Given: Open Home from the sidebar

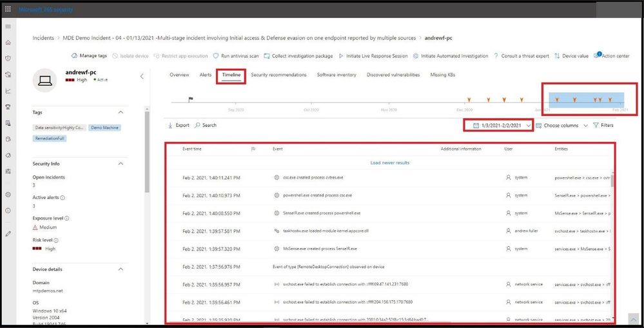Looking at the screenshot, I should coord(8,43).
